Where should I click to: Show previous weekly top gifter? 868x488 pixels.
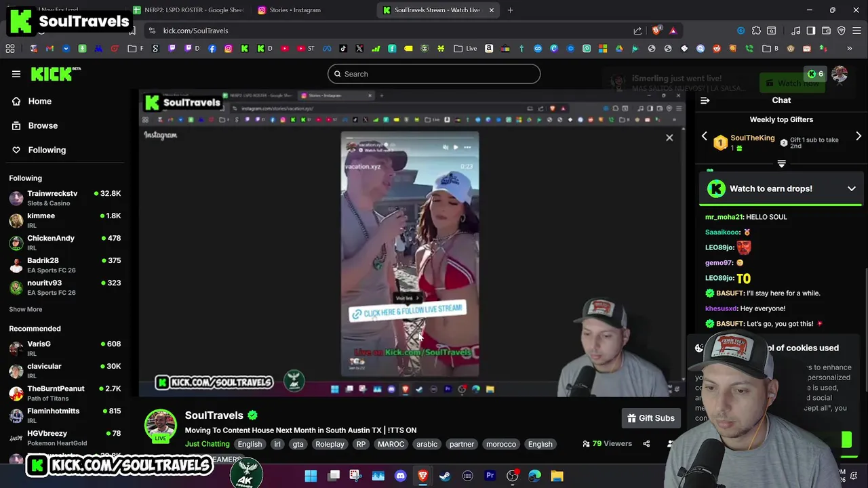[x=704, y=136]
